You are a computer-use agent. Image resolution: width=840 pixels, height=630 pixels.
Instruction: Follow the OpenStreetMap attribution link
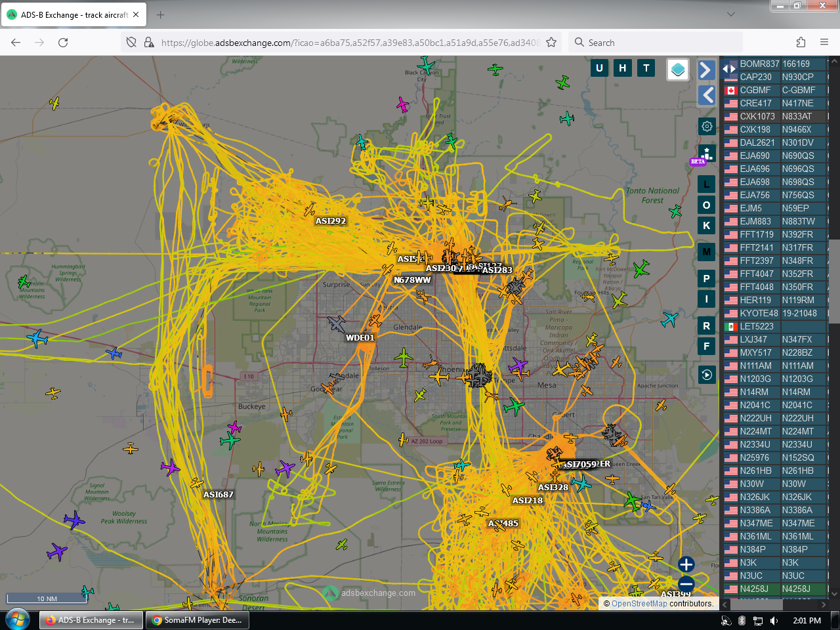pos(639,604)
